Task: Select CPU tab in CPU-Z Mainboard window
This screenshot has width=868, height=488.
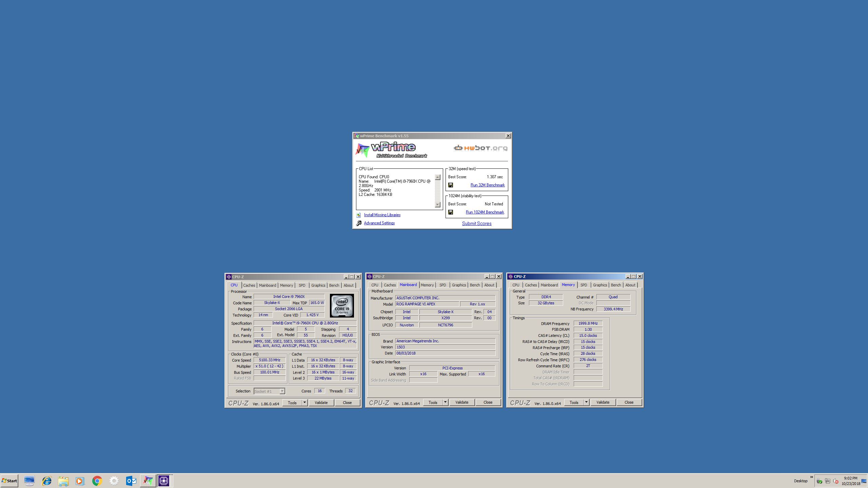Action: (375, 285)
